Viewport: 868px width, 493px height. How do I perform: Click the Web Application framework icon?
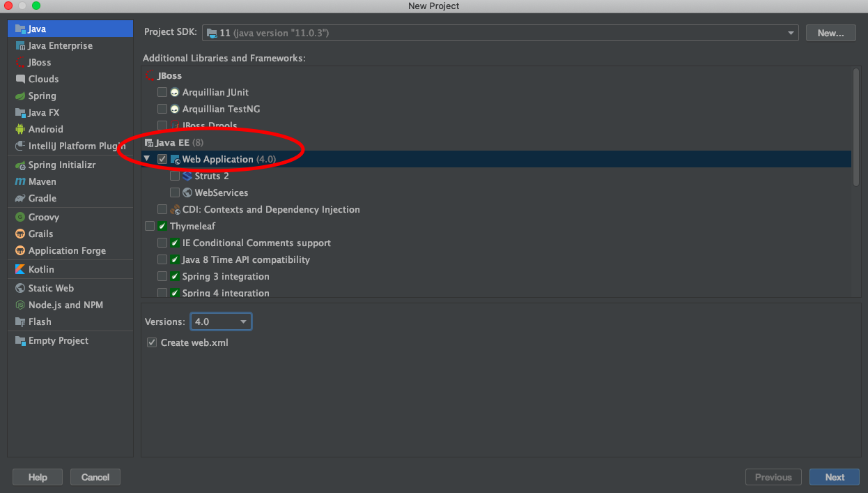[175, 160]
